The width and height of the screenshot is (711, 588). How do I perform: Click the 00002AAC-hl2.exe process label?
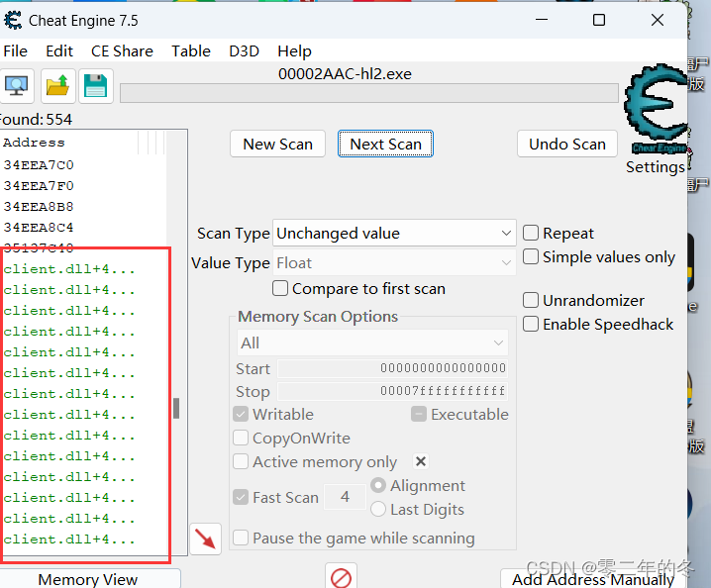(345, 74)
